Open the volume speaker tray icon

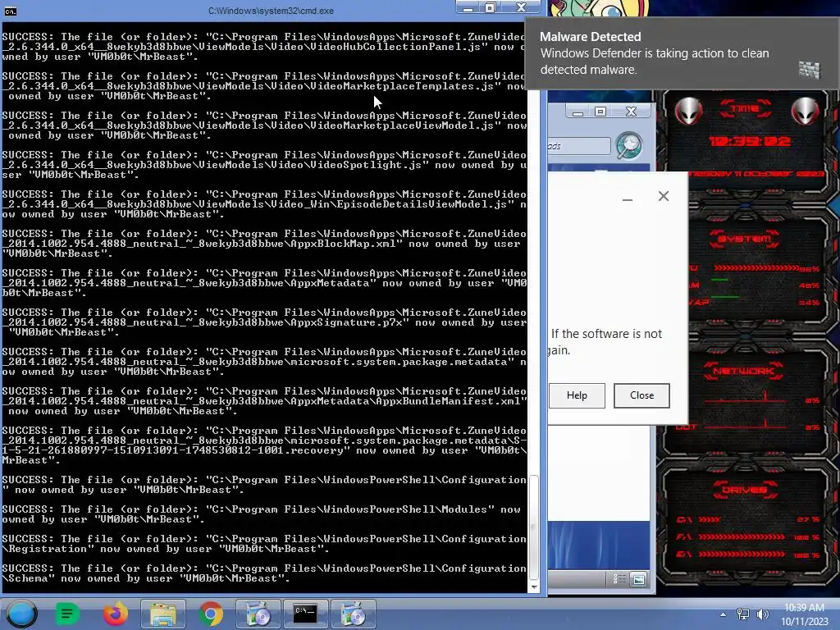pos(763,614)
